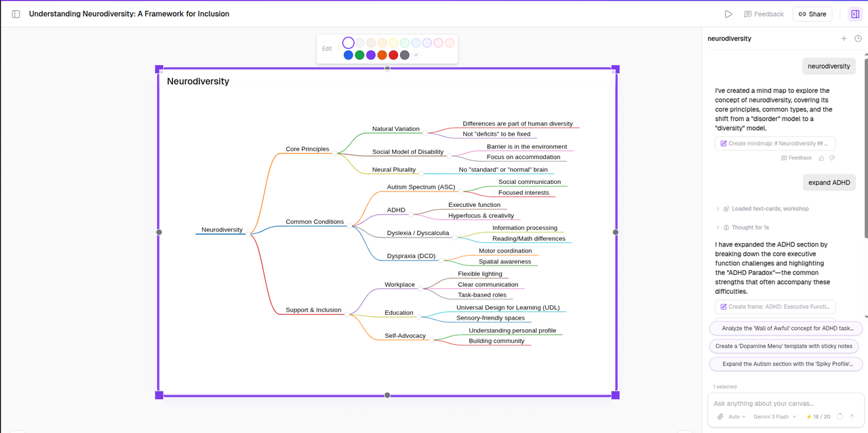Choose 'Wall of Awful' suggestion chip
The image size is (868, 433).
click(786, 328)
